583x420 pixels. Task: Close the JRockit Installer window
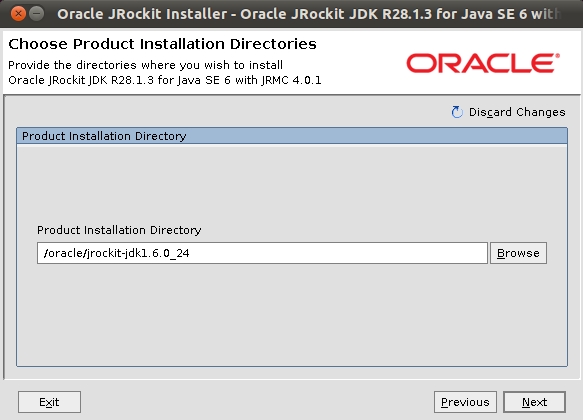tap(18, 14)
